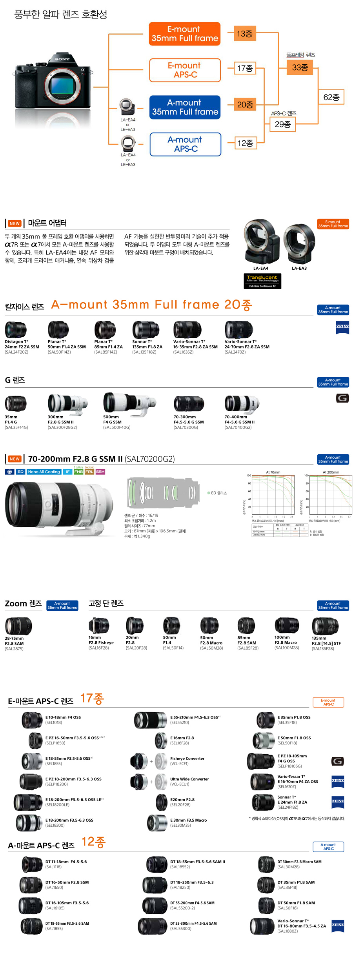The width and height of the screenshot is (353, 980).
Task: Click the G logo beside E PZ 18-105mm
Action: [x=338, y=761]
